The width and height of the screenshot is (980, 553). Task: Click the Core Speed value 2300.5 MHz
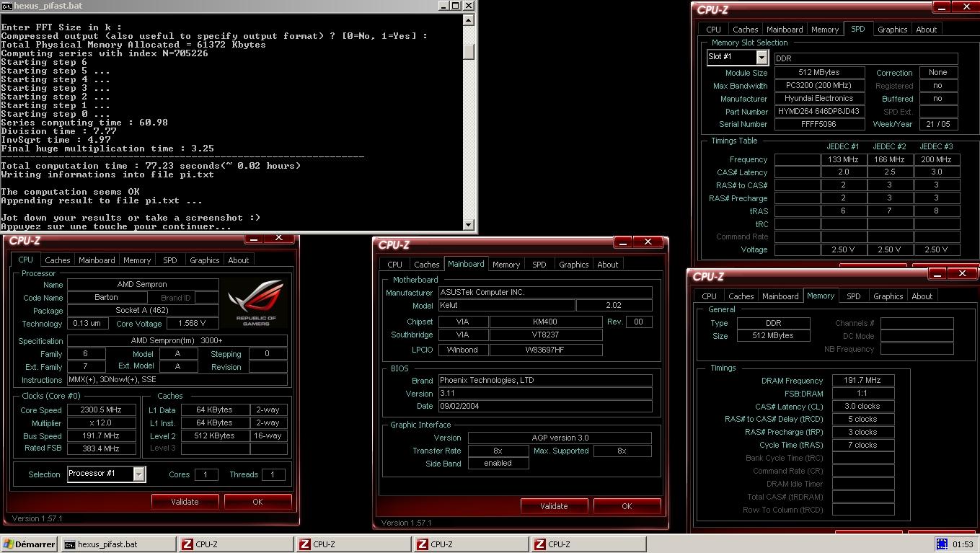[x=101, y=410]
